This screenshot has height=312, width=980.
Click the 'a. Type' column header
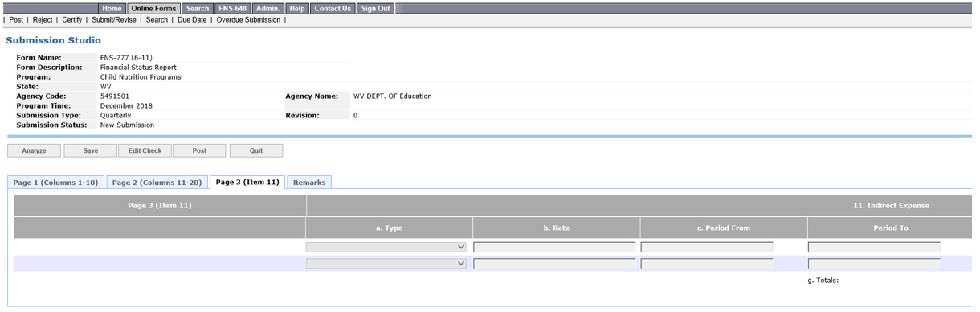click(390, 228)
